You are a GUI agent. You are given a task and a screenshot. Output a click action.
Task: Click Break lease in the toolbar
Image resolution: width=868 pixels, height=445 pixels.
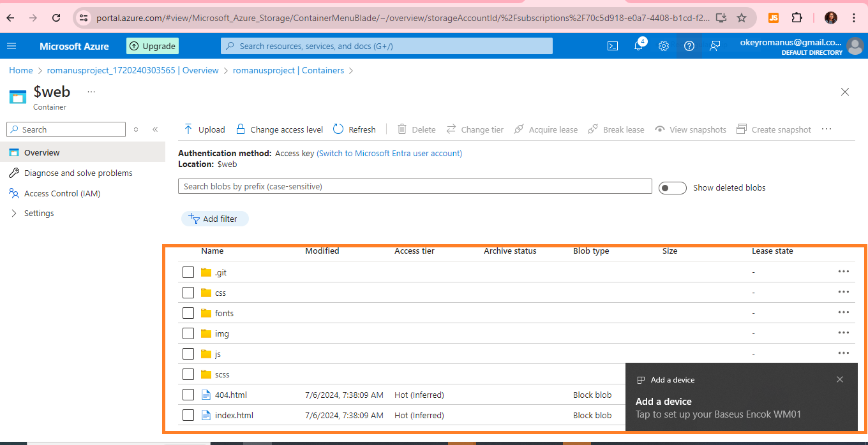point(616,129)
